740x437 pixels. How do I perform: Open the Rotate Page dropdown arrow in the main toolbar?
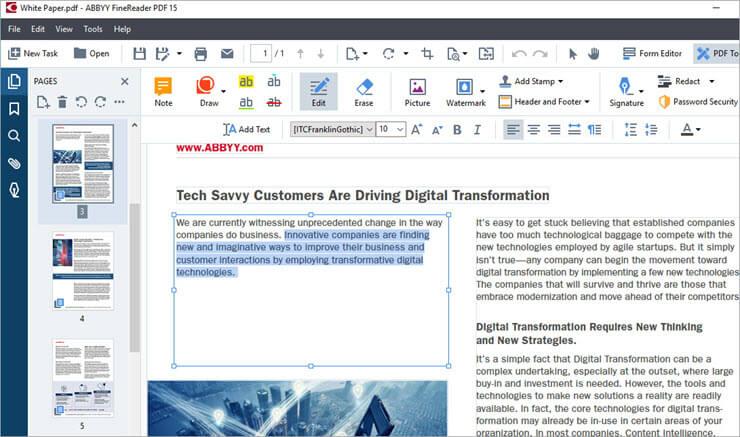405,54
